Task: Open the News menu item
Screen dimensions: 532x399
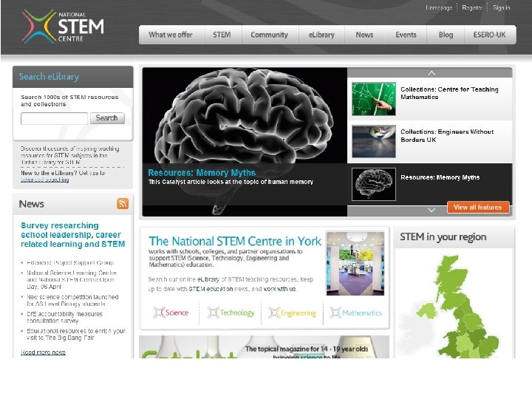Action: pyautogui.click(x=364, y=35)
